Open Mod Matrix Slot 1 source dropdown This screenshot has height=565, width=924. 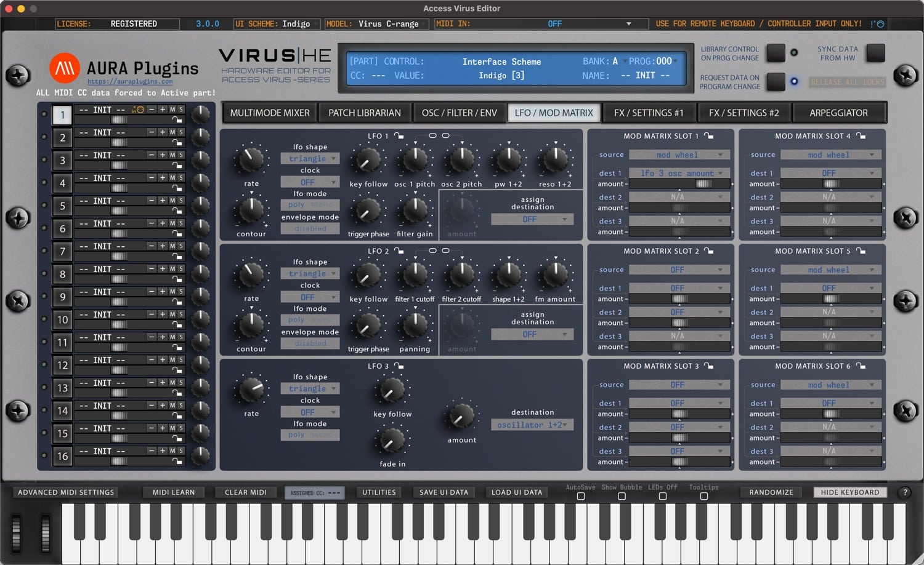point(678,155)
